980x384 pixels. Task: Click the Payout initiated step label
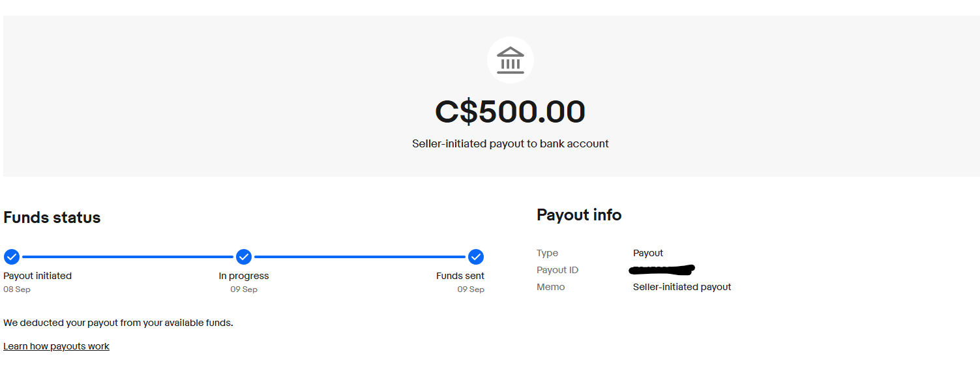click(38, 276)
